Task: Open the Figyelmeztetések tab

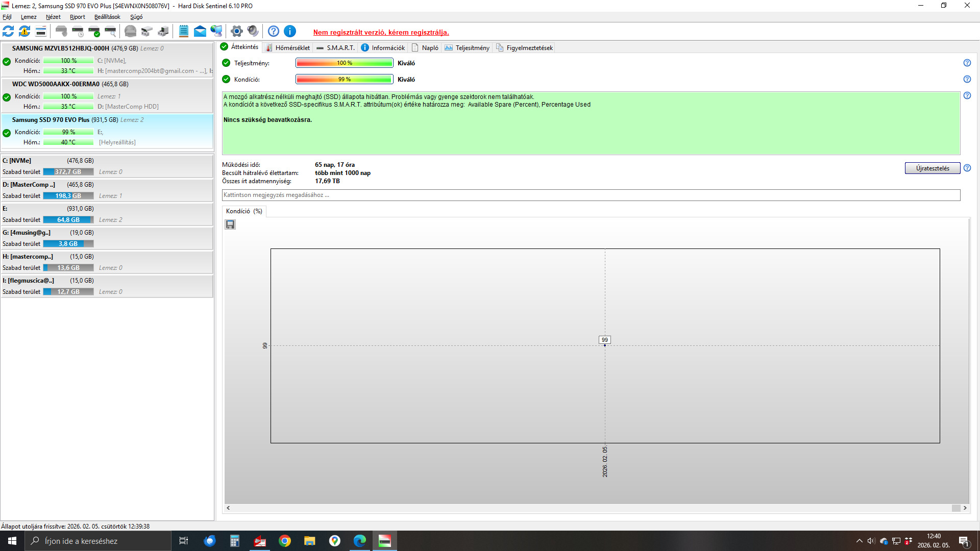Action: pyautogui.click(x=525, y=48)
